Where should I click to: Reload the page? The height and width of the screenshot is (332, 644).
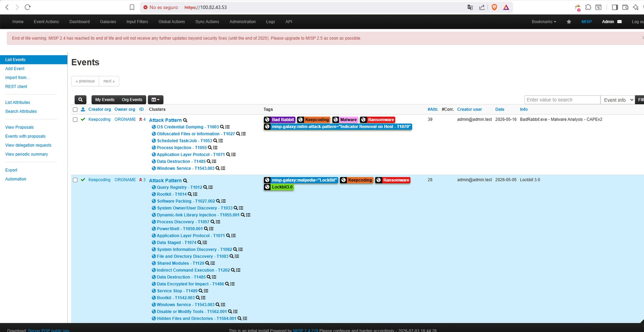coord(28,7)
